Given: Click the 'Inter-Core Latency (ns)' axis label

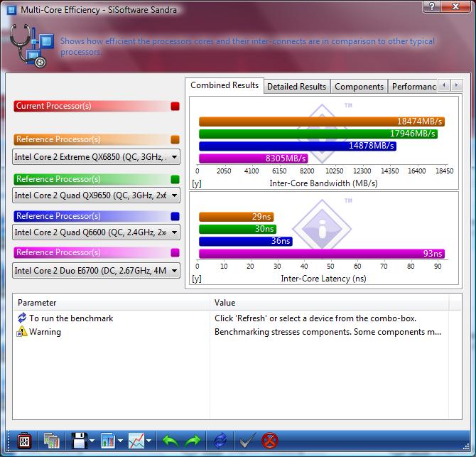Looking at the screenshot, I should click(x=323, y=279).
